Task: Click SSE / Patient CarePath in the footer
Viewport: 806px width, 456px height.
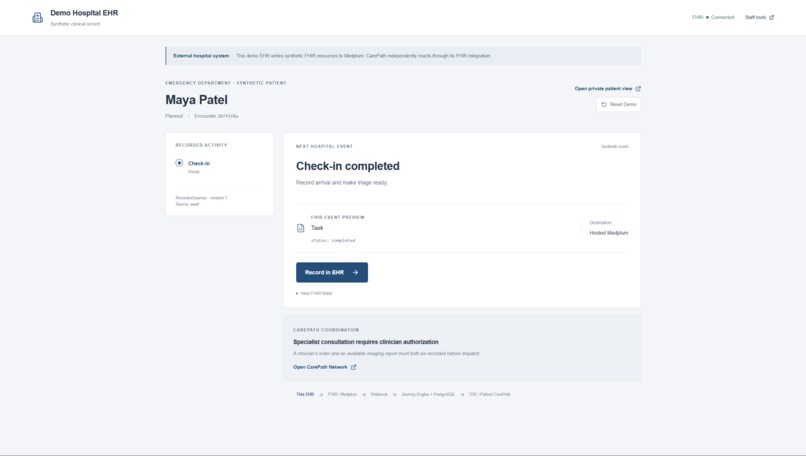Action: click(x=489, y=394)
